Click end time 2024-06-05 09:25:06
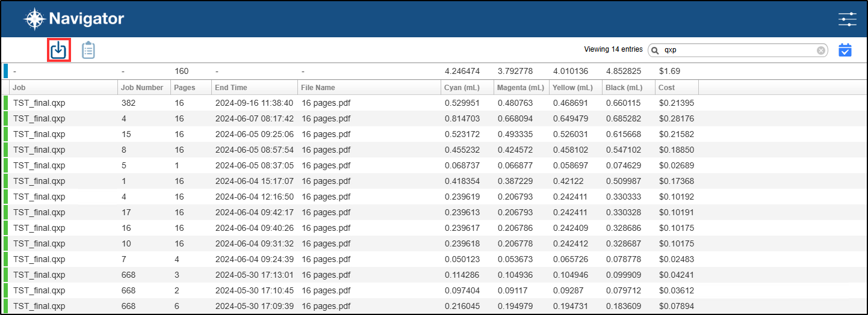Screen dimensions: 868x315 (x=254, y=134)
